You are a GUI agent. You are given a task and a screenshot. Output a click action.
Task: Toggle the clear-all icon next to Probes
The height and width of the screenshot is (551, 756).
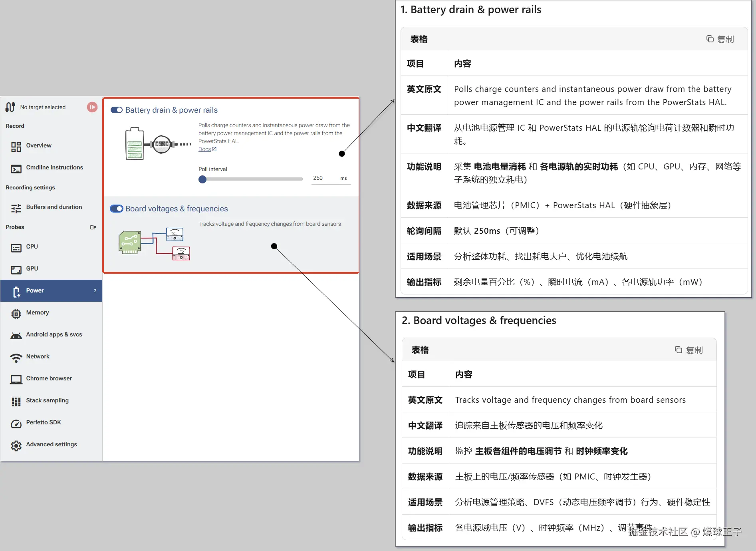tap(93, 227)
